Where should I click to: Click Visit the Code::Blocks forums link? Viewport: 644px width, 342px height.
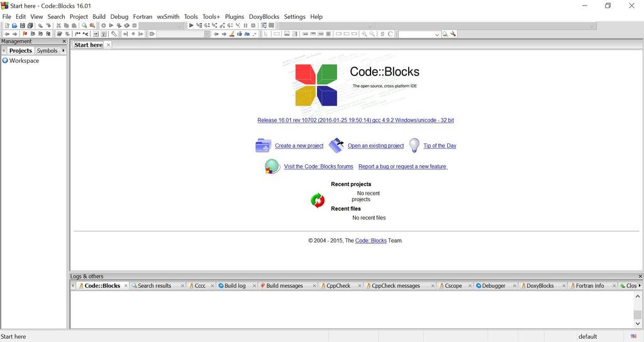point(318,167)
